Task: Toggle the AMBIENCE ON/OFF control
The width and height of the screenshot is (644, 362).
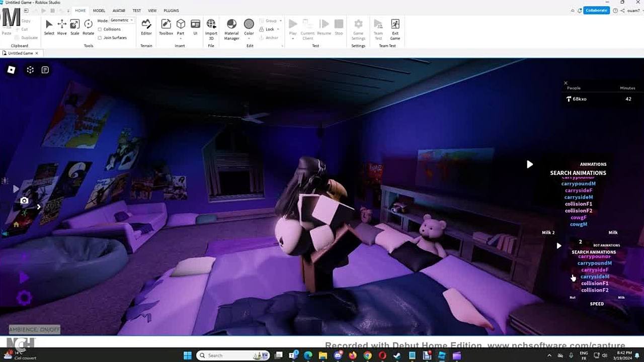Action: [x=34, y=330]
